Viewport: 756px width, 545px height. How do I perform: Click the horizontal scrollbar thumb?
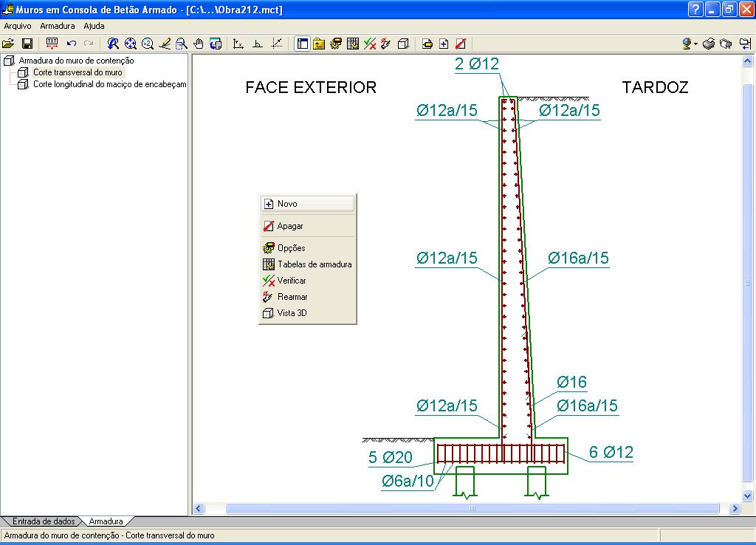(472, 508)
